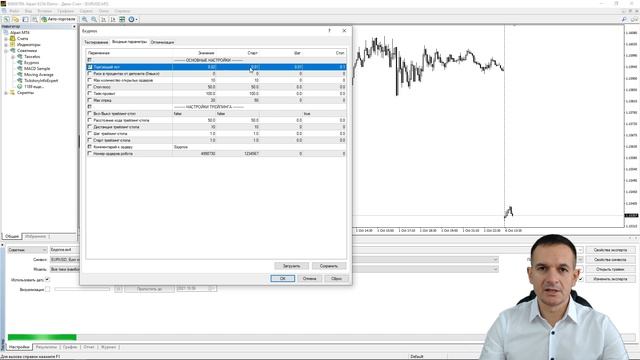Click the Сброс button

(336, 278)
